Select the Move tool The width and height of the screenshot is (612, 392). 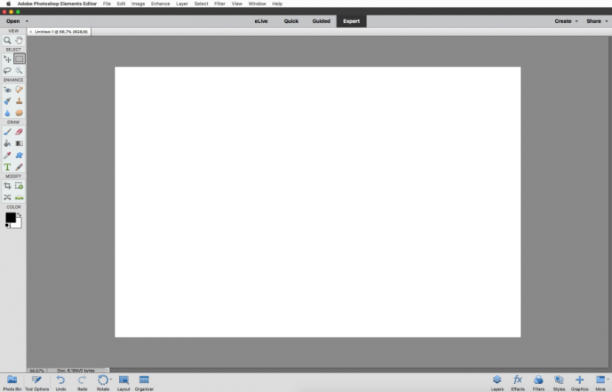[x=7, y=59]
